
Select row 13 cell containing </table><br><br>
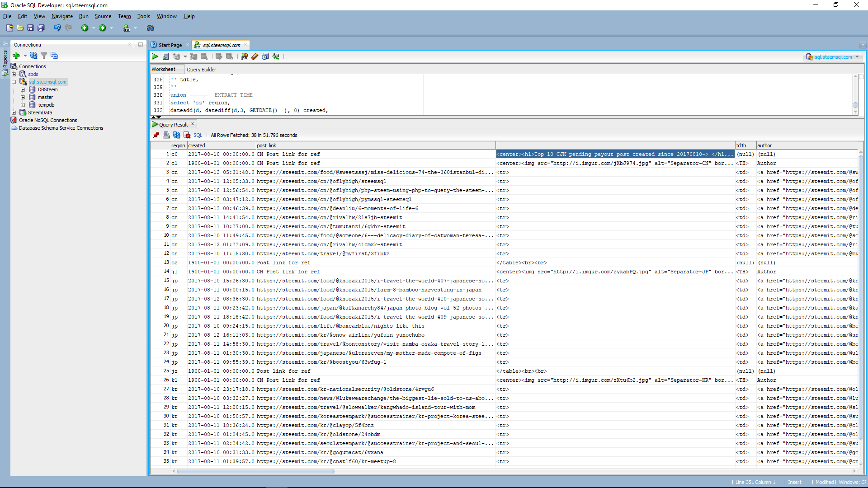[x=615, y=263]
